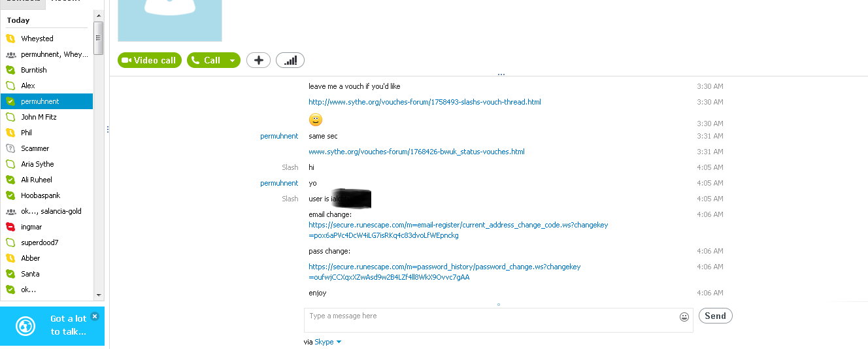This screenshot has width=868, height=349.
Task: Click Phil's yellow away status icon
Action: (x=10, y=133)
